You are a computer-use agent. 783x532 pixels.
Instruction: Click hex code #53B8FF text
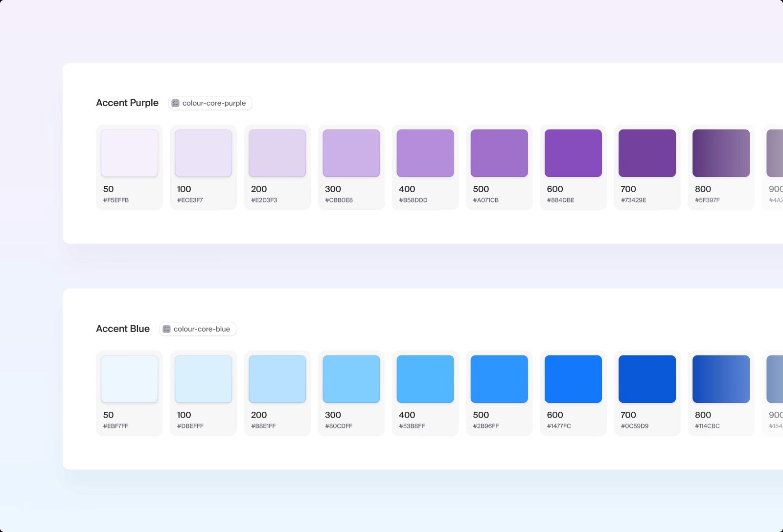tap(412, 426)
